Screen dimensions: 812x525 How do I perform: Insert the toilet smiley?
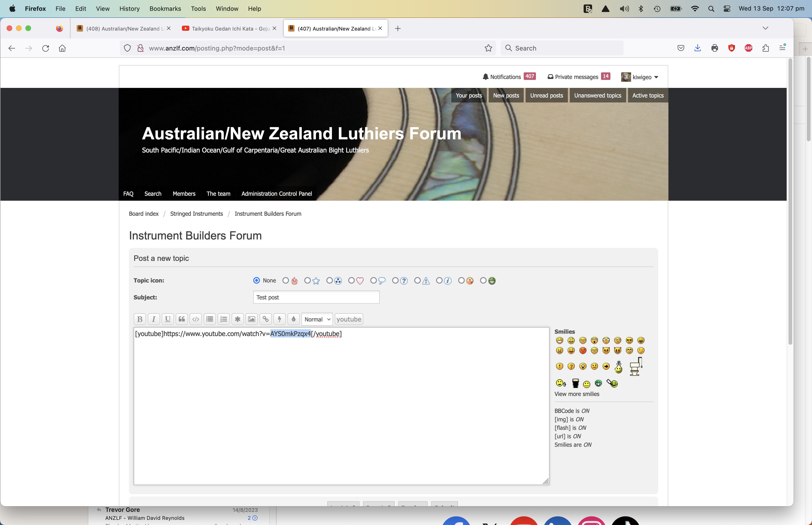pos(636,366)
